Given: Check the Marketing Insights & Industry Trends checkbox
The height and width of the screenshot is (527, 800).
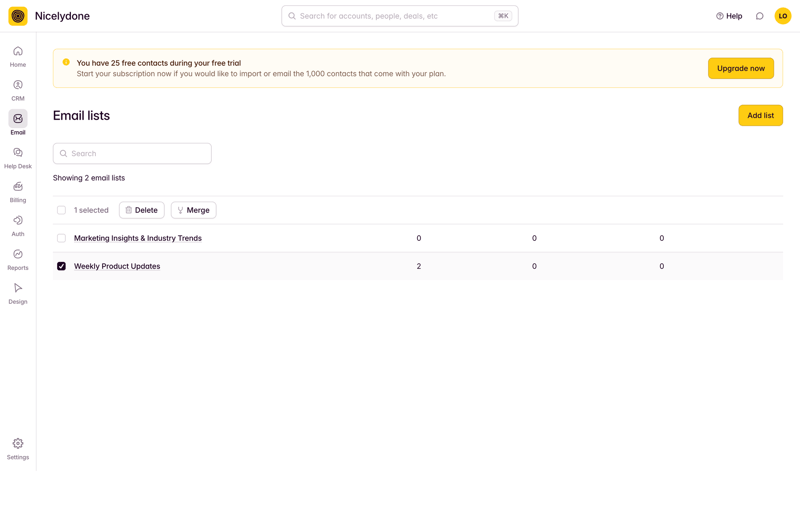Looking at the screenshot, I should [x=61, y=238].
